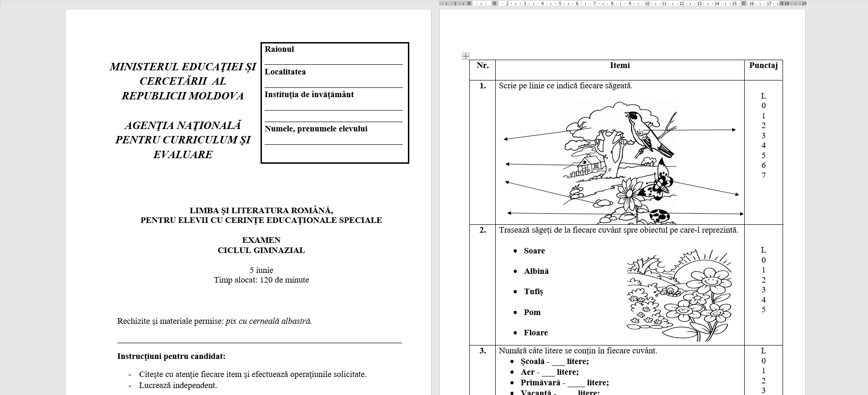Viewport: 868px width, 395px height.
Task: Click the Itemi column header cell
Action: [x=619, y=66]
